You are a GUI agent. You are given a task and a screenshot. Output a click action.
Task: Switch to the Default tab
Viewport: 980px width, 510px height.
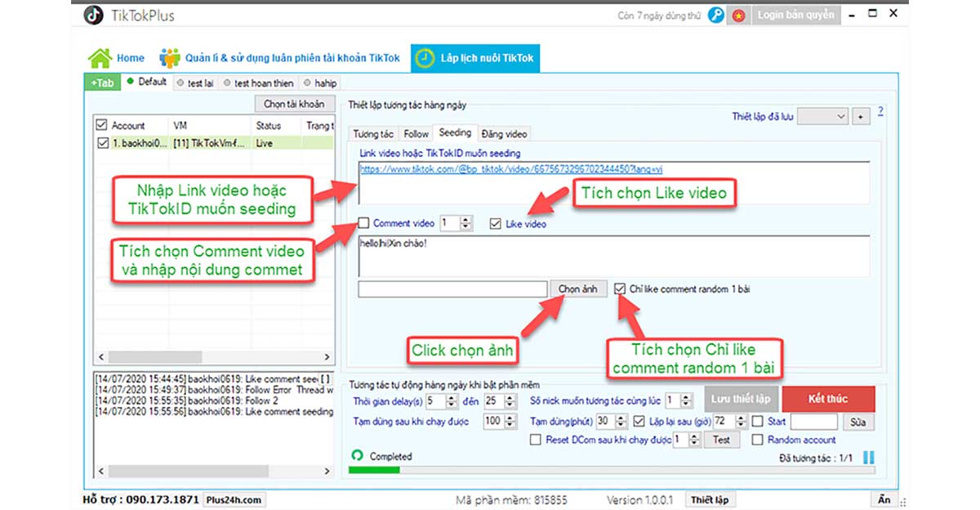(147, 82)
